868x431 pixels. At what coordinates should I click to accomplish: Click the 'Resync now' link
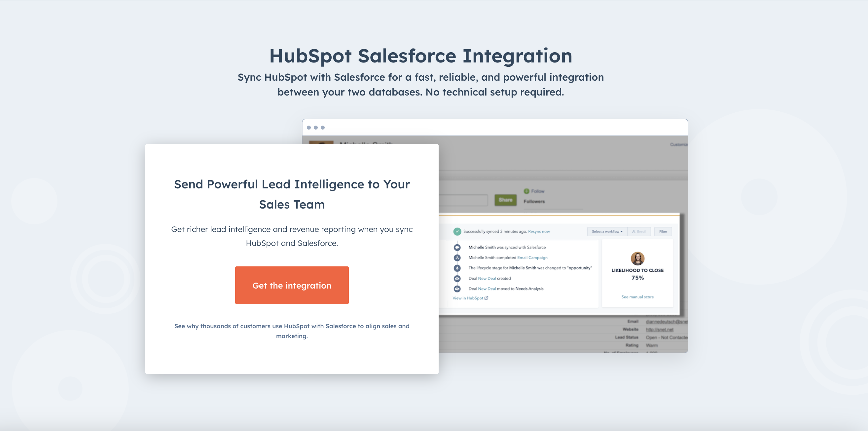[538, 231]
